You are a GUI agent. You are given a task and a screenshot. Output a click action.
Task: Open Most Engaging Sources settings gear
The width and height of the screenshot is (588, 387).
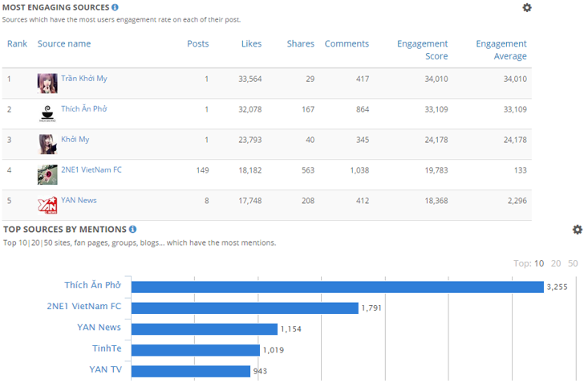point(527,7)
